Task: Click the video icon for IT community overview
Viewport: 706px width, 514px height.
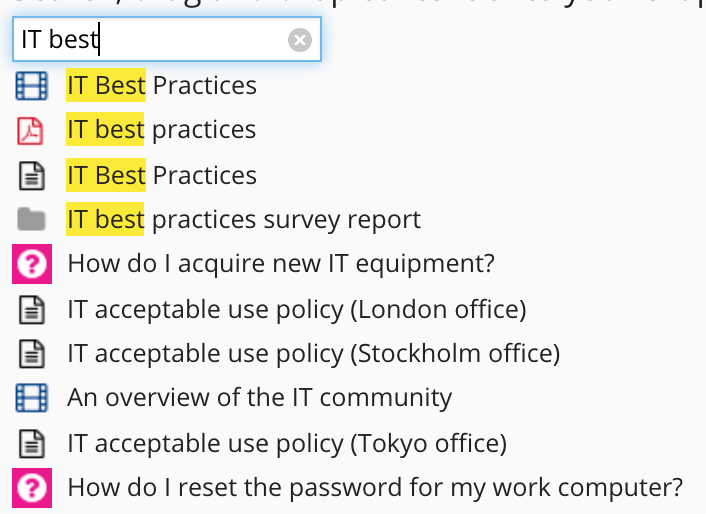Action: (x=32, y=398)
